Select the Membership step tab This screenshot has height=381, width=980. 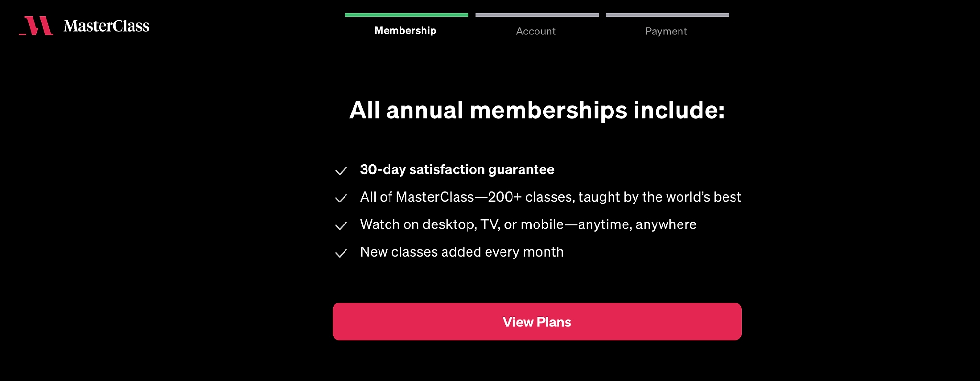tap(405, 31)
